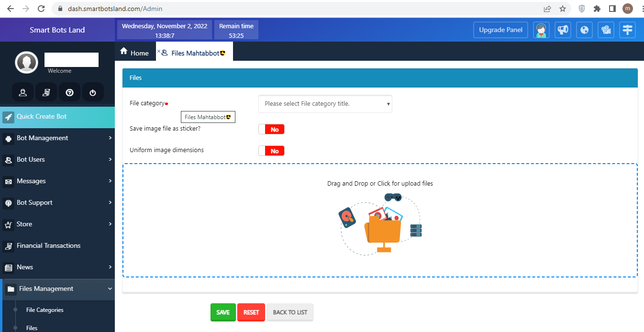The image size is (644, 332).
Task: Click 'Drag and Drop or Click for upload files' text
Action: click(380, 183)
